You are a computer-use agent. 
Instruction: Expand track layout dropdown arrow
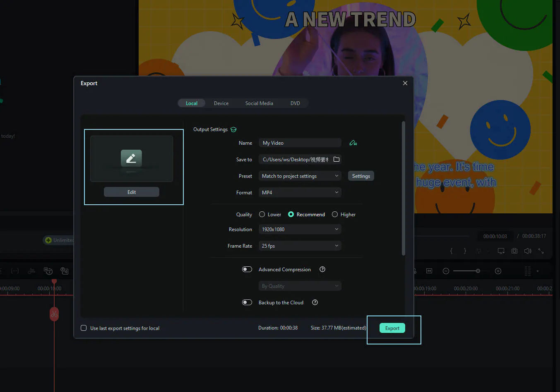pos(538,271)
